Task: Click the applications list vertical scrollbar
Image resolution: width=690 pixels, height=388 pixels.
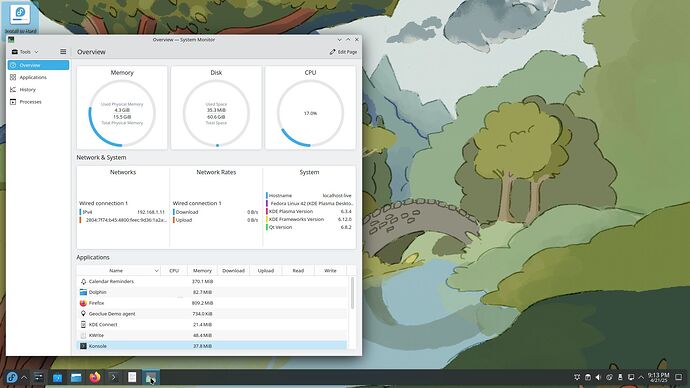Action: pyautogui.click(x=352, y=293)
